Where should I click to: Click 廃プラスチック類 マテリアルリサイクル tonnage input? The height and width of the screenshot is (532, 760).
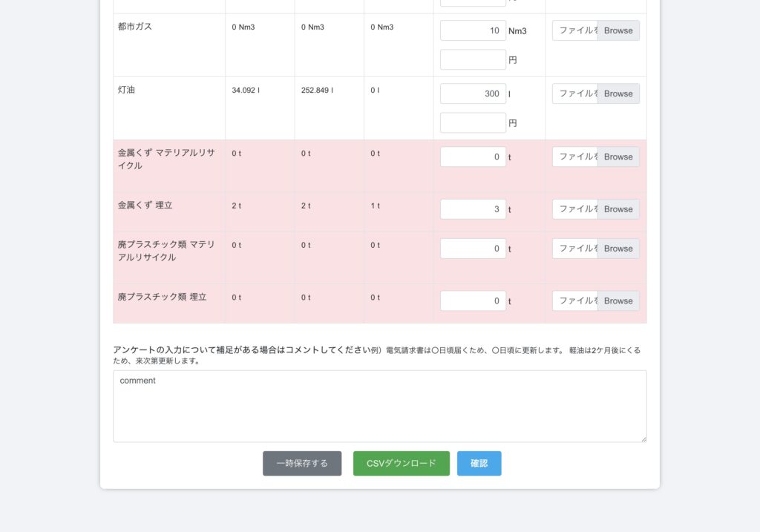(x=473, y=249)
